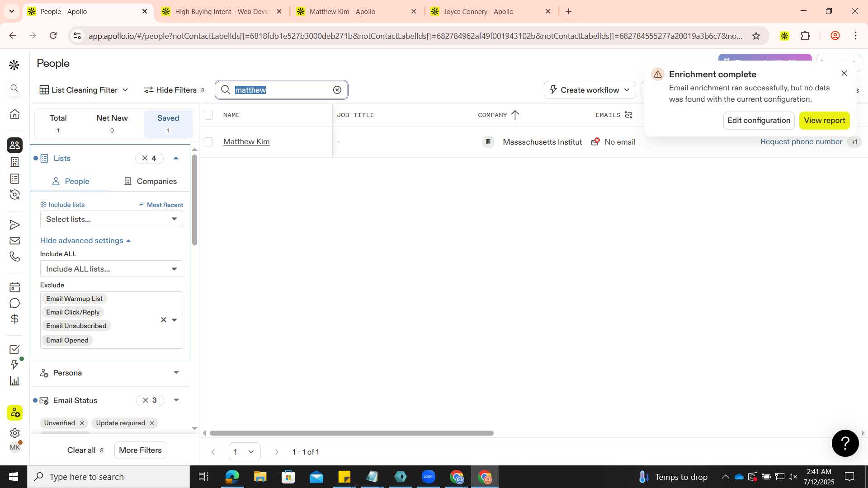This screenshot has height=488, width=868.
Task: Remove the Unverified email status chip
Action: 82,423
